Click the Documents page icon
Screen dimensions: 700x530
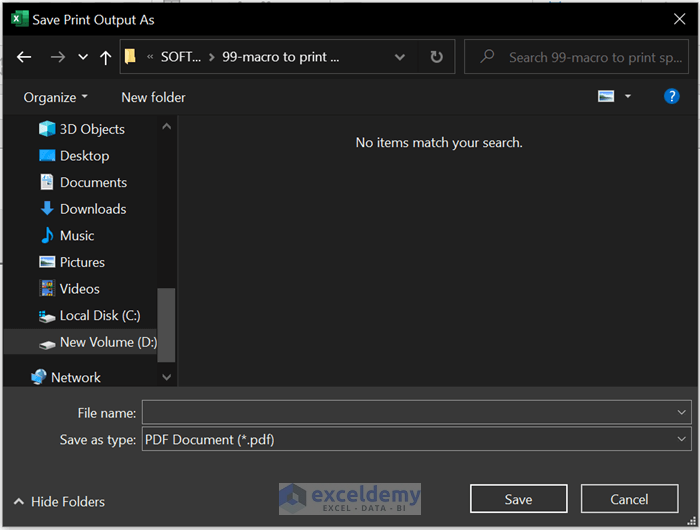pyautogui.click(x=47, y=182)
